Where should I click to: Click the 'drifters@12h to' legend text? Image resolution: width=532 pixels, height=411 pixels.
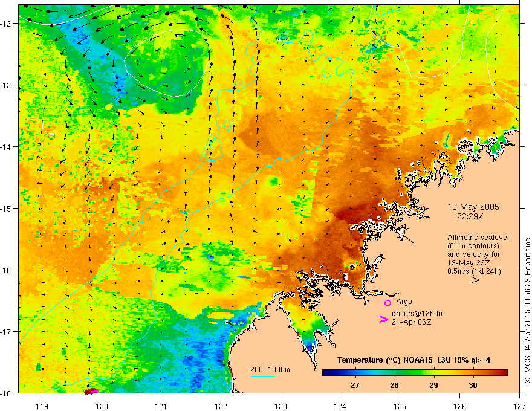click(417, 313)
